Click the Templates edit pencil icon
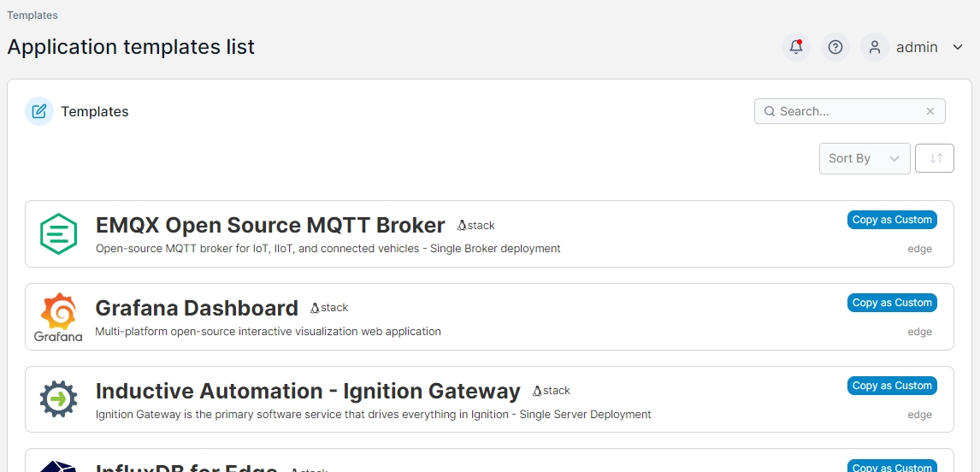Viewport: 980px width, 472px height. tap(39, 111)
